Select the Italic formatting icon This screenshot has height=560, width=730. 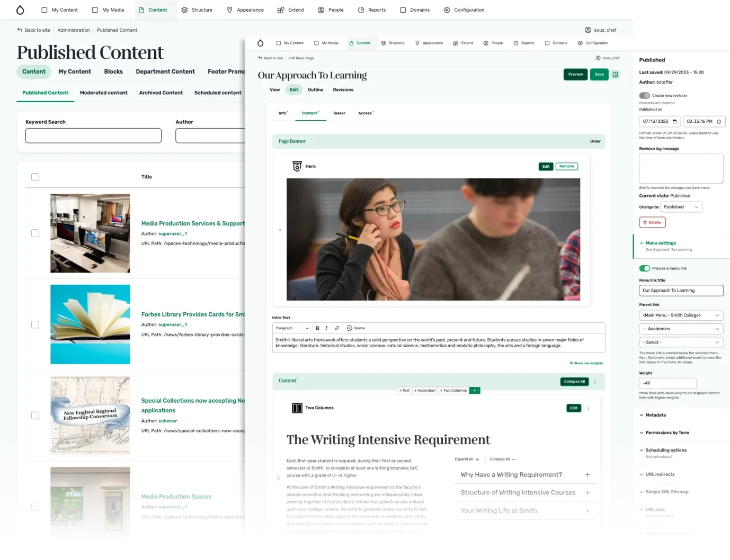(x=326, y=328)
